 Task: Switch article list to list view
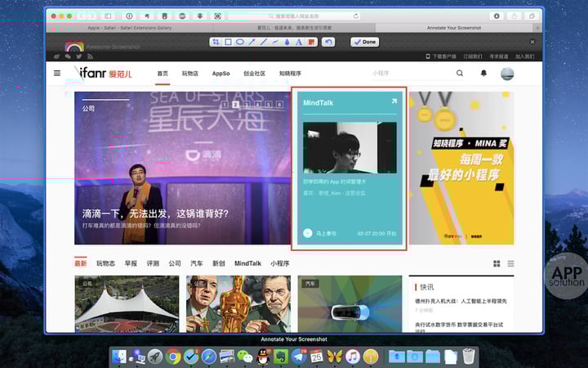pos(510,263)
